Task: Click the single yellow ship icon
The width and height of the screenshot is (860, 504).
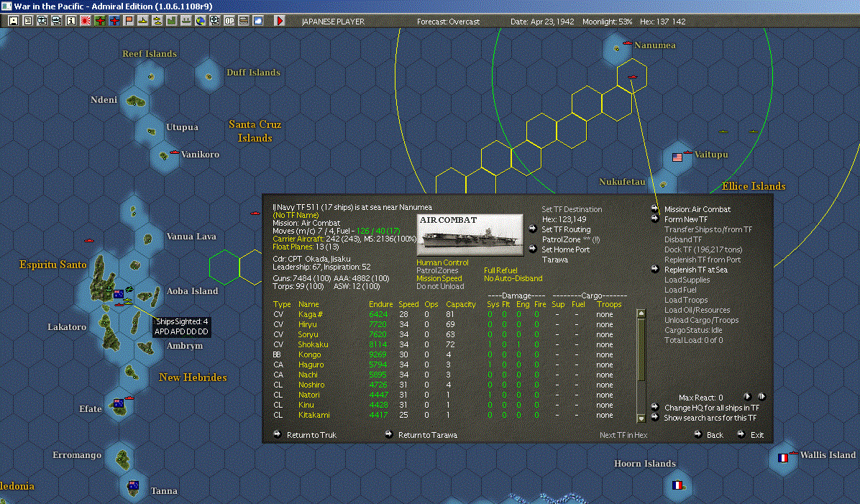Action: (142, 21)
